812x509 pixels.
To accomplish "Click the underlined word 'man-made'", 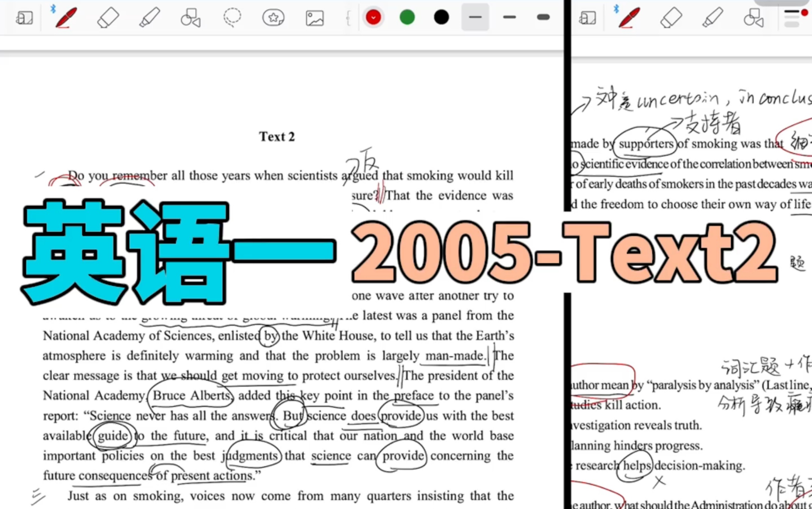I will pos(455,356).
